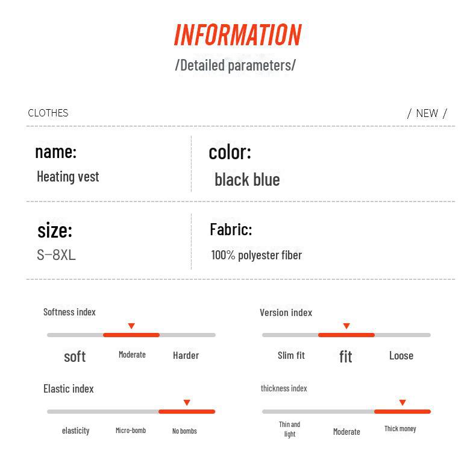Click the '/ NEW /' tag
The width and height of the screenshot is (476, 465).
pos(427,113)
